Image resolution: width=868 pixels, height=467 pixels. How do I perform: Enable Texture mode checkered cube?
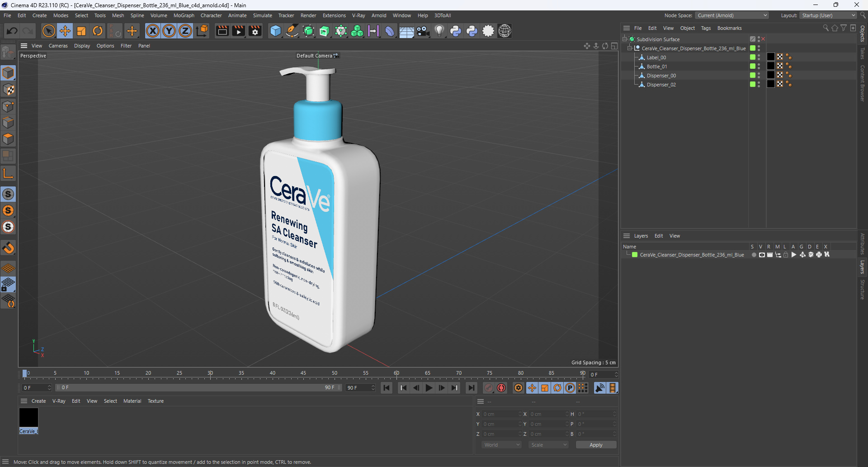click(x=8, y=90)
